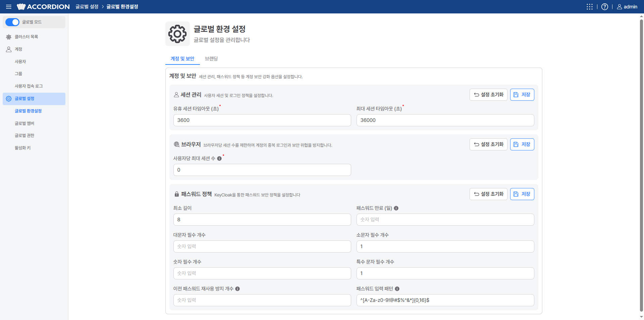Focus the 최소 길이 field

click(262, 220)
